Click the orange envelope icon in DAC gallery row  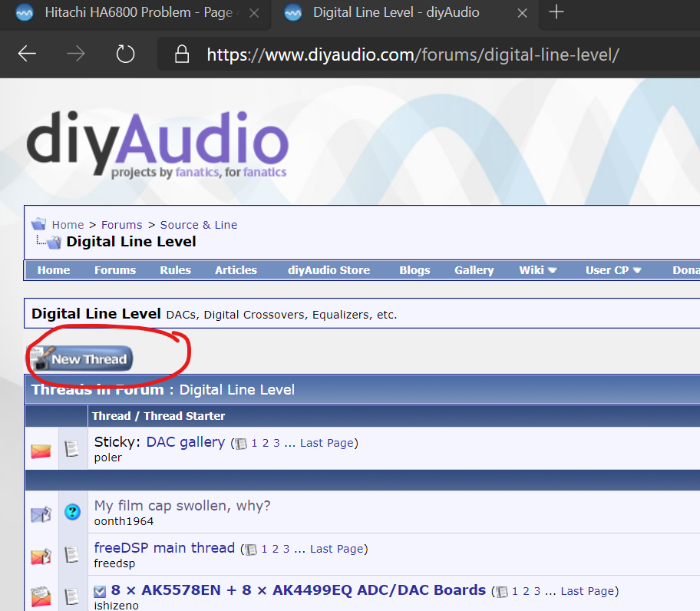coord(41,451)
